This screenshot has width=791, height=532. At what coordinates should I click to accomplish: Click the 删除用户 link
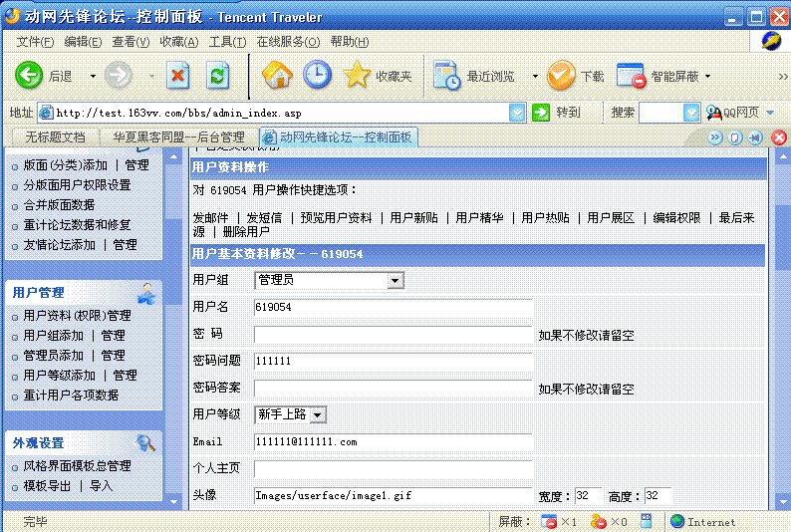(x=246, y=232)
